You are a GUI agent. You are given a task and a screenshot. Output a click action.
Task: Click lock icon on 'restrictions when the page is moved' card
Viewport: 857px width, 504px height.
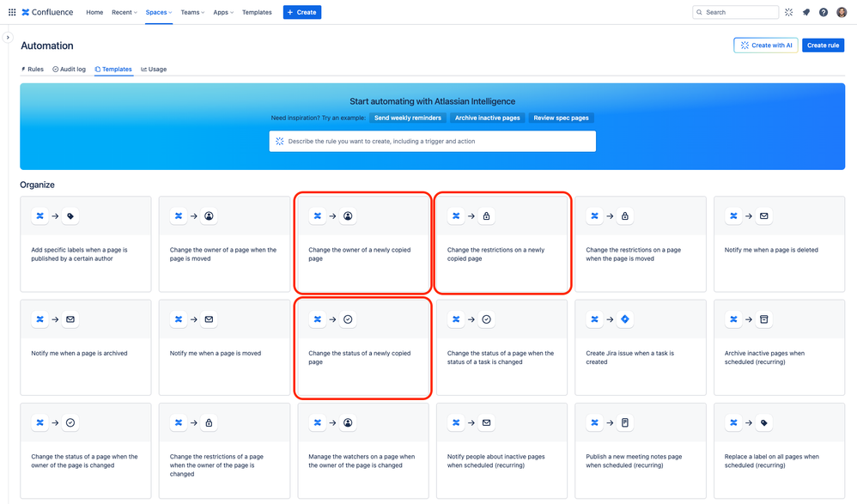[624, 216]
